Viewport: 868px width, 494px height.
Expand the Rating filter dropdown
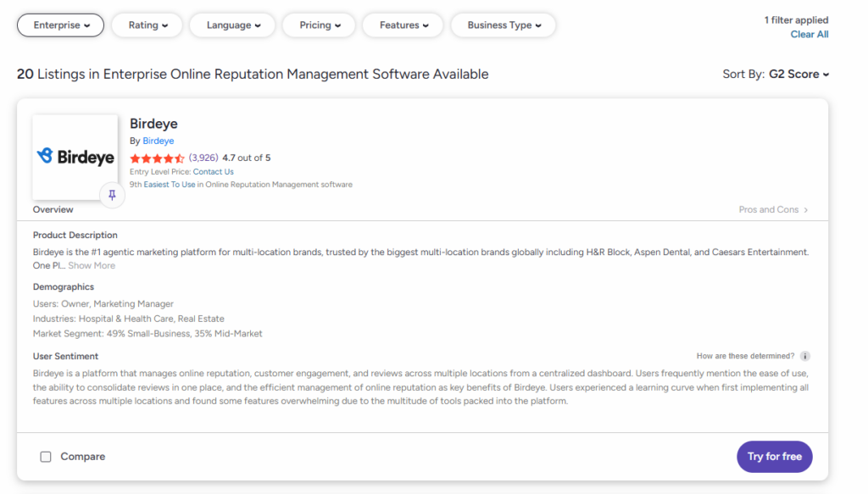tap(147, 25)
